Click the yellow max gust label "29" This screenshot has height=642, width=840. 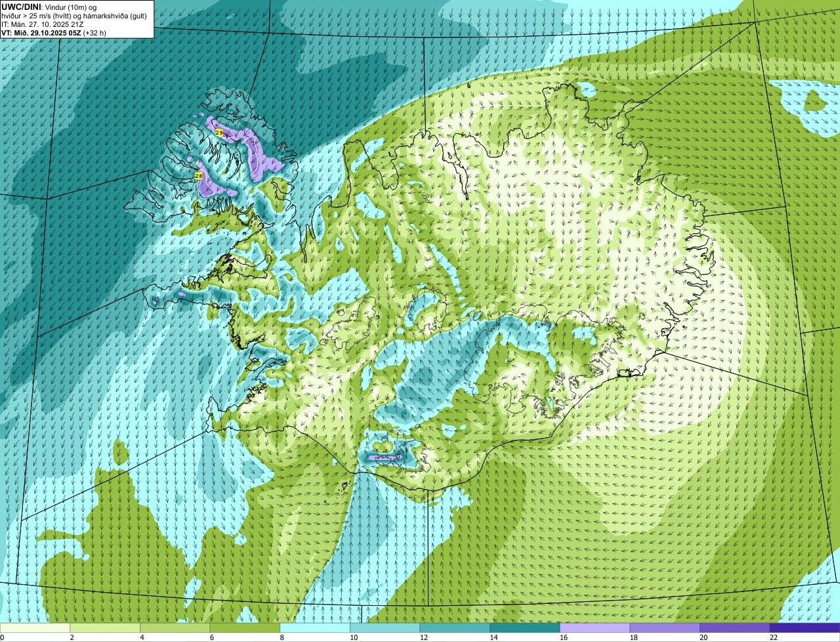(x=219, y=133)
